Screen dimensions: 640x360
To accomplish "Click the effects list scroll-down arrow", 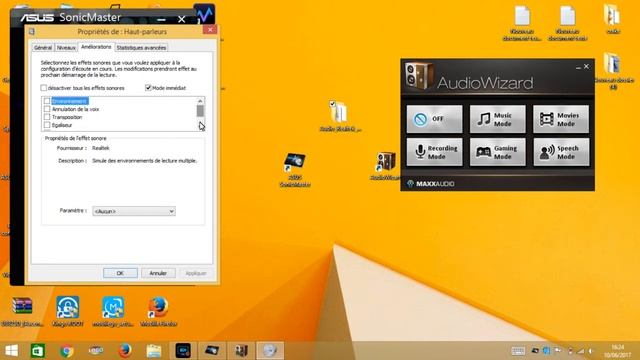I will (200, 127).
